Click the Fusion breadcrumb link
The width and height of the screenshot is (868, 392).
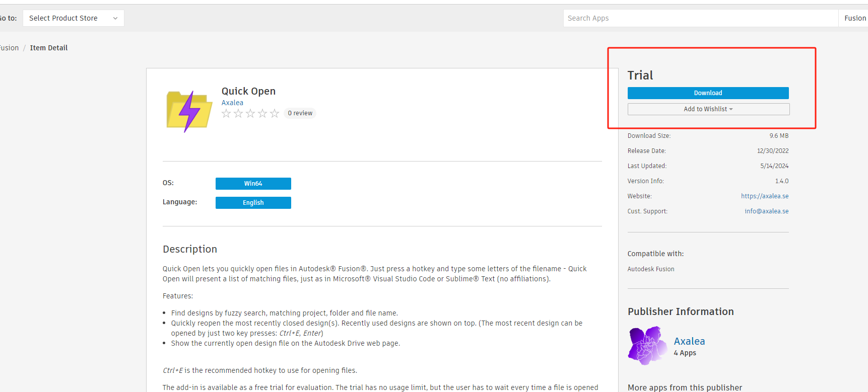point(9,48)
